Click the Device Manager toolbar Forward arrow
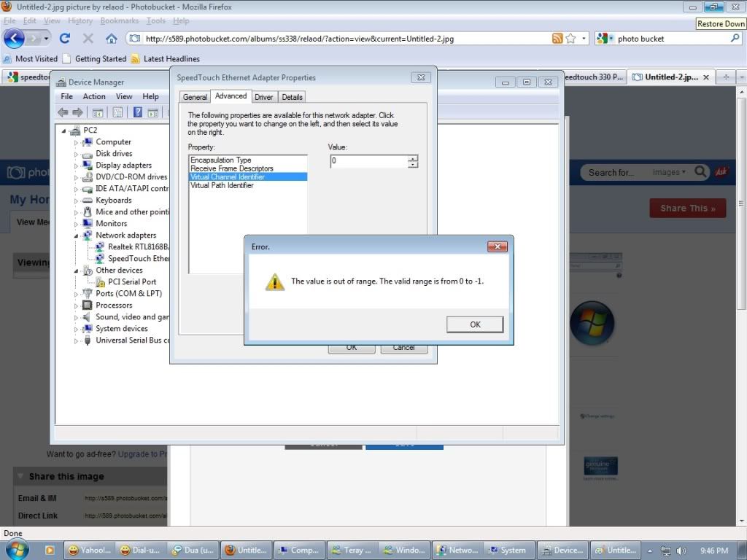Screen dimensions: 747x560 pos(77,112)
